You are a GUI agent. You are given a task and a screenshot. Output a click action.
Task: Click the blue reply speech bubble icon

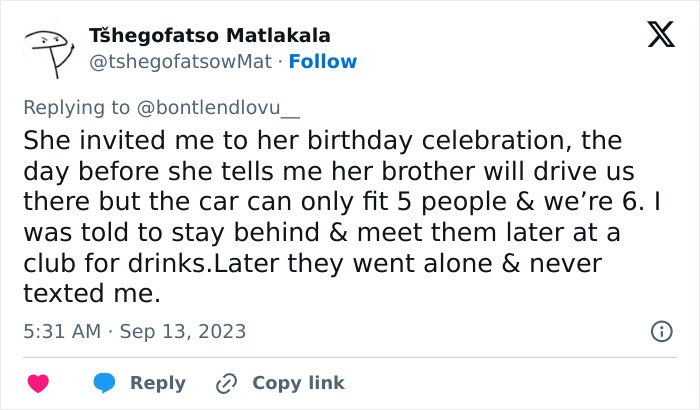tap(105, 383)
